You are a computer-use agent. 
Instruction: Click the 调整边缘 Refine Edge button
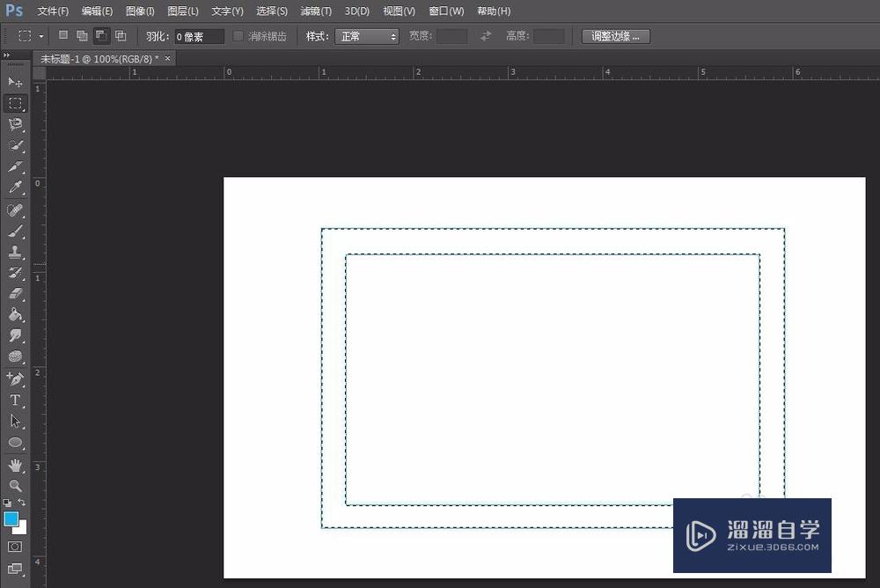(x=616, y=36)
